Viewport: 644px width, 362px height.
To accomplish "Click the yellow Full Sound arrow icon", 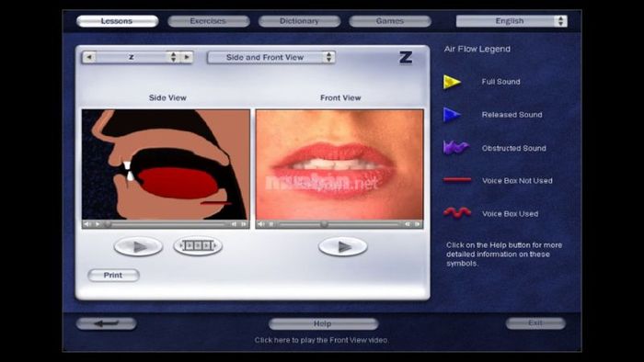I will click(x=452, y=82).
